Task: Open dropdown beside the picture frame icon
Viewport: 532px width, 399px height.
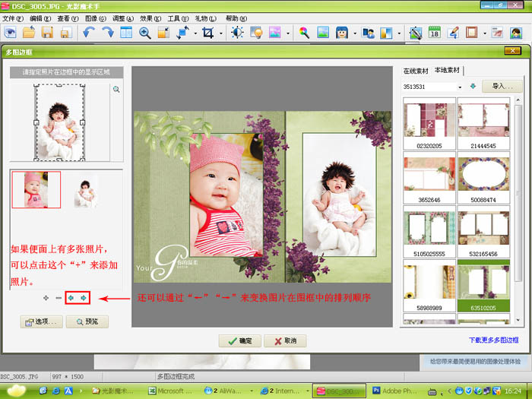Action: (485, 33)
